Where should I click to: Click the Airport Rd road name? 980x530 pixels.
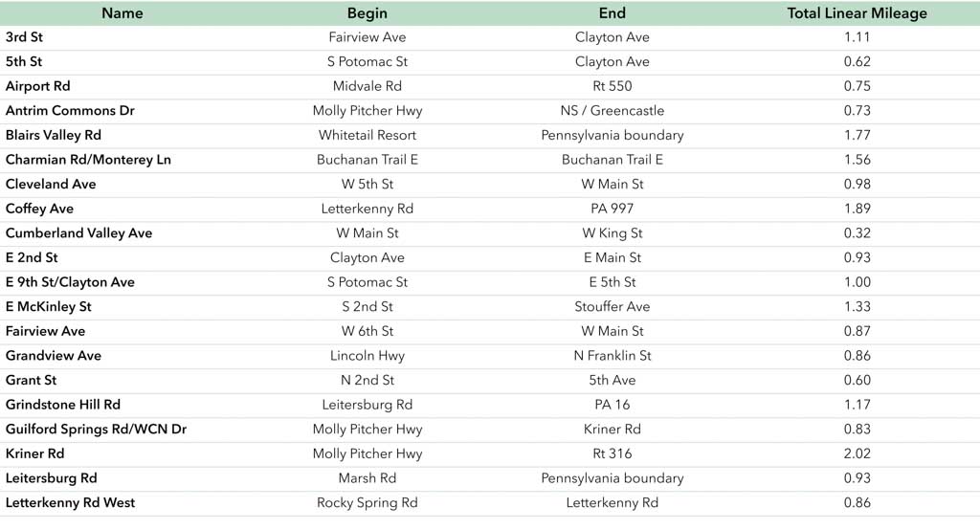pyautogui.click(x=37, y=86)
